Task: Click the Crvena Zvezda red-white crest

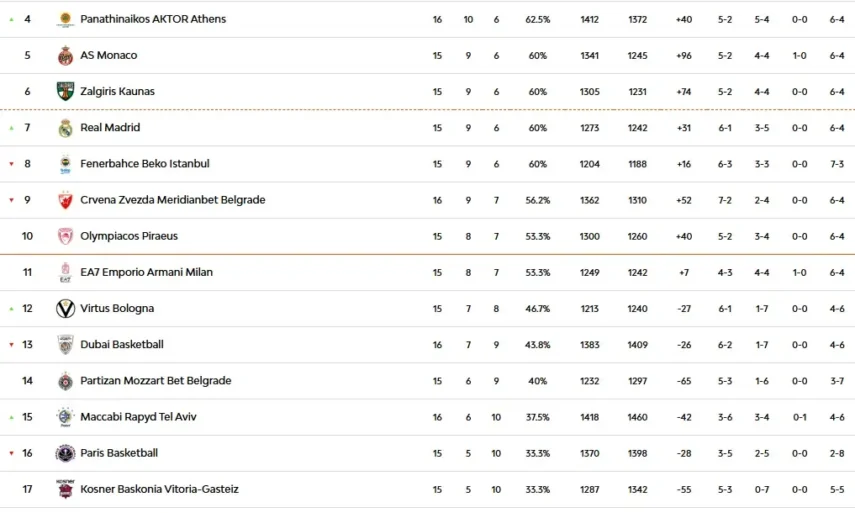Action: (x=65, y=200)
